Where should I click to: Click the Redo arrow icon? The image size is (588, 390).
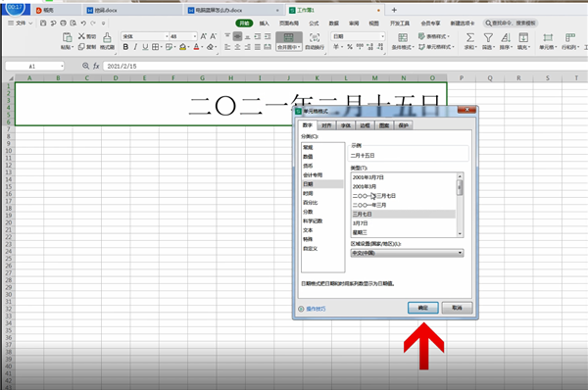(93, 24)
